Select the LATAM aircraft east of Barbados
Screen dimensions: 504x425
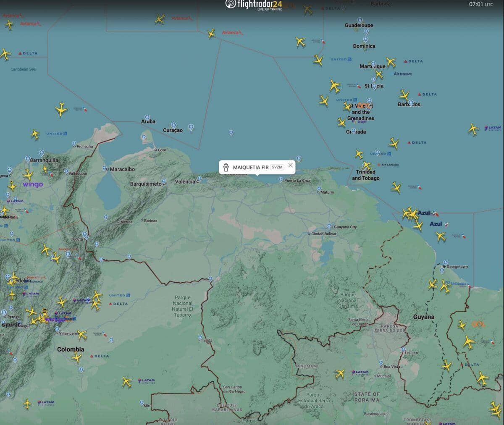473,129
